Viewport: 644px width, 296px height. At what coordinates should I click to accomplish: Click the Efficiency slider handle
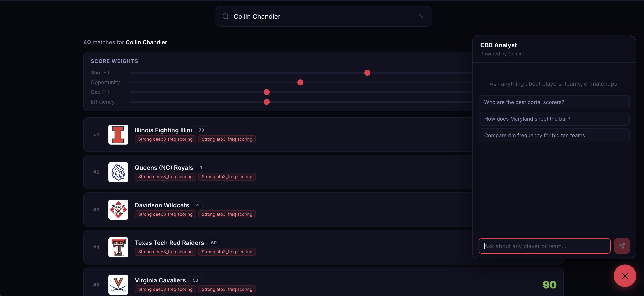266,102
